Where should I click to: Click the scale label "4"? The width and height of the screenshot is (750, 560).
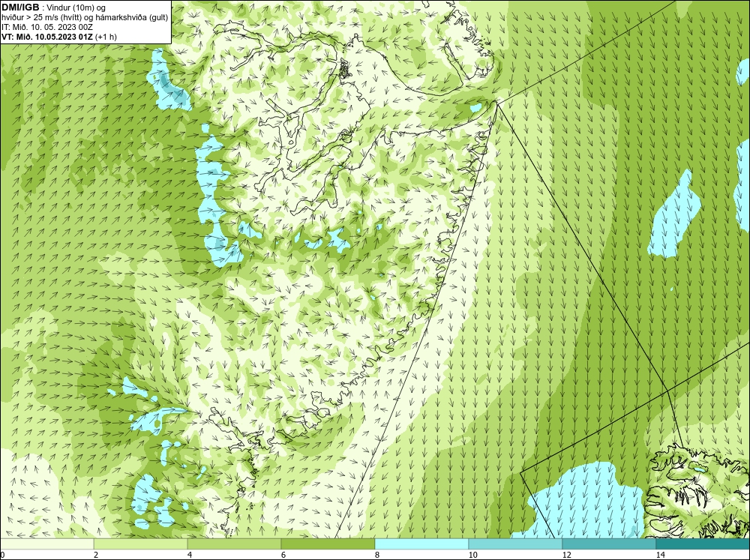point(190,555)
